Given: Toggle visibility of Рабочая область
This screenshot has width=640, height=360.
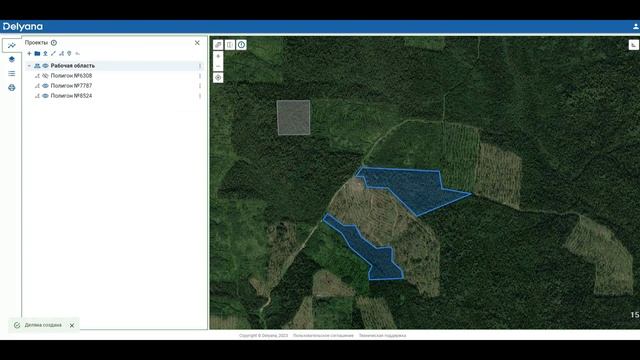Looking at the screenshot, I should tap(45, 66).
